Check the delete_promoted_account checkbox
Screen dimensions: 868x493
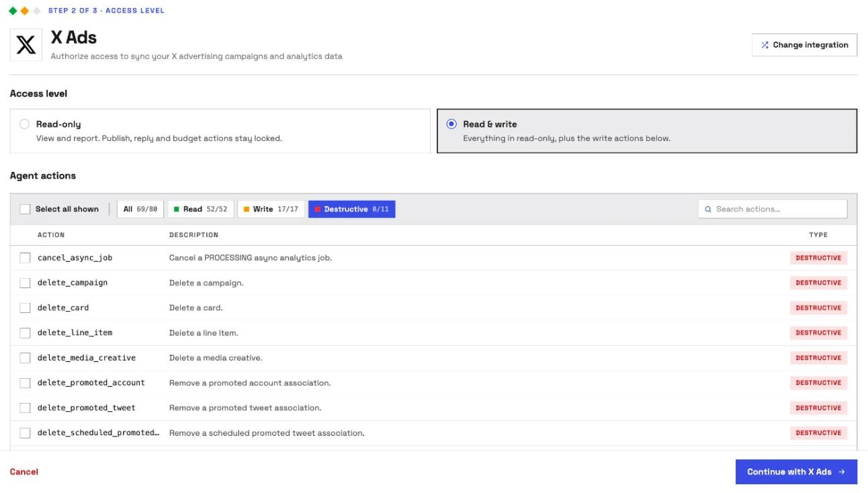point(25,383)
